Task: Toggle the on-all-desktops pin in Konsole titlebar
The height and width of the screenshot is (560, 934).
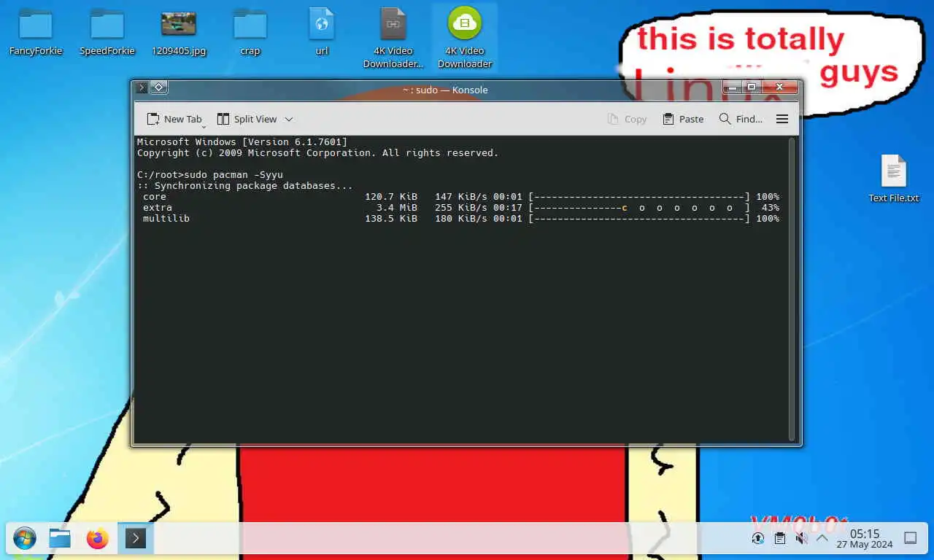Action: point(159,87)
